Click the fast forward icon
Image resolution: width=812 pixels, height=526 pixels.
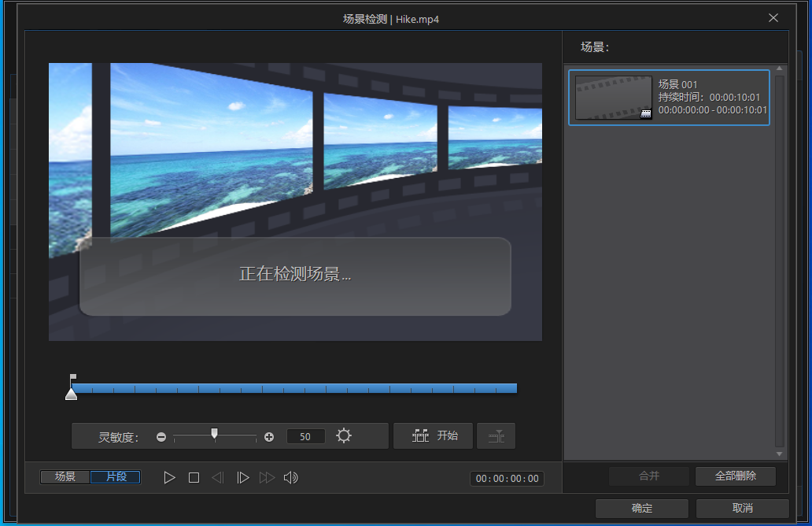267,477
